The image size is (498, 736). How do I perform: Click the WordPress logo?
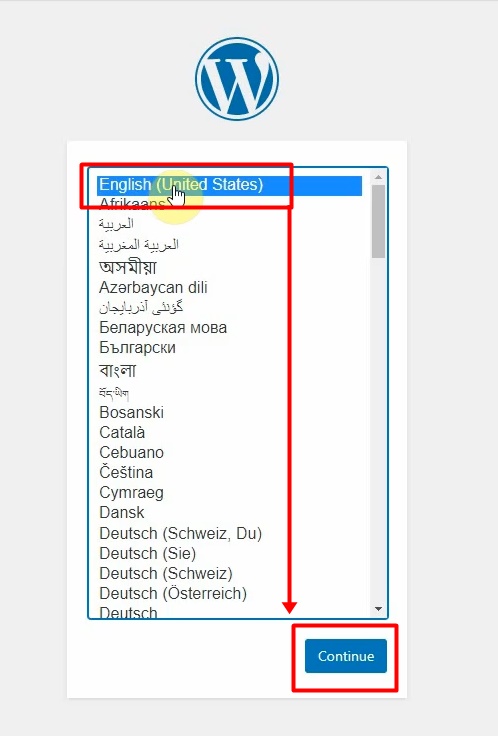point(237,79)
